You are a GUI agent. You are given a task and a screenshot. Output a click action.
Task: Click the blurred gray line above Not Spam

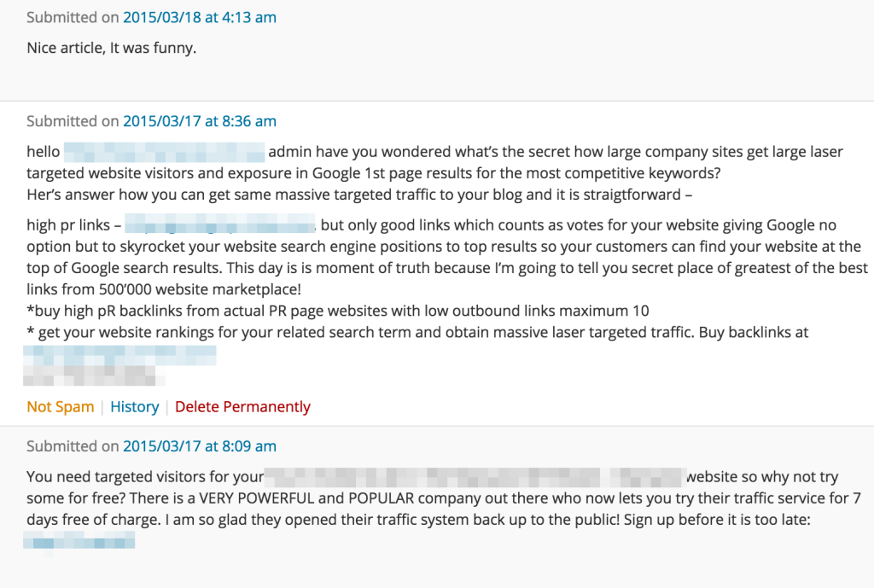tap(94, 375)
